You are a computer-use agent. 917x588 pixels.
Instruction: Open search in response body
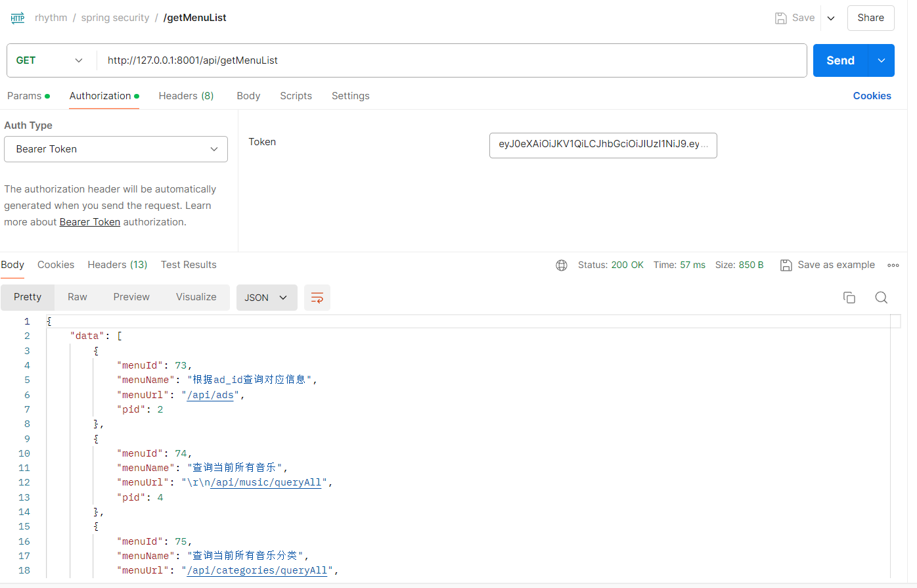(x=881, y=298)
